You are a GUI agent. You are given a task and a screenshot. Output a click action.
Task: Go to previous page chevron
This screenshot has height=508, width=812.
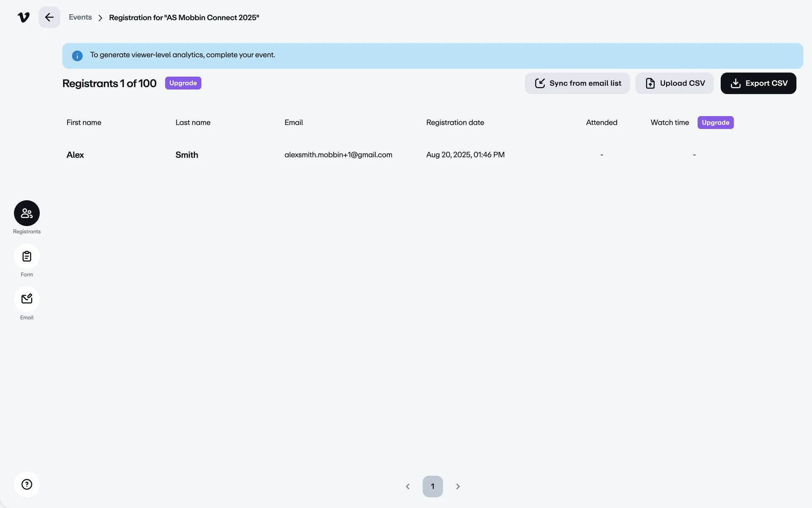[x=408, y=486]
